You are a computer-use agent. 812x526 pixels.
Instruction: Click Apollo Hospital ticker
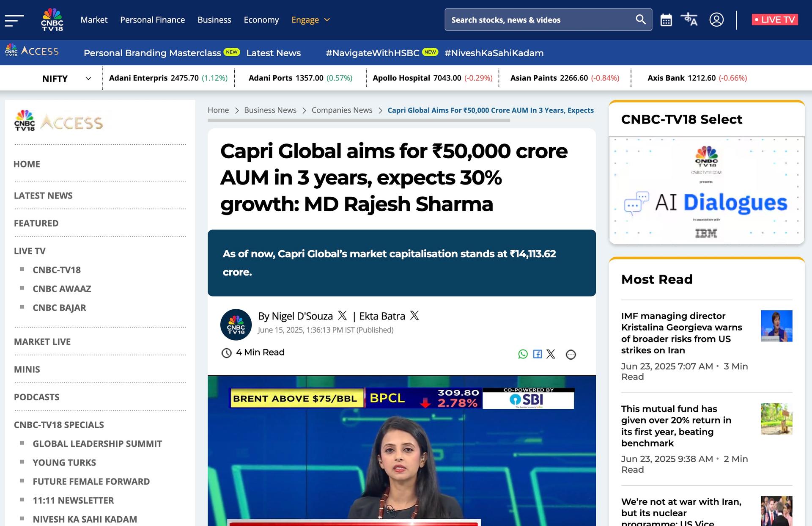(x=433, y=78)
